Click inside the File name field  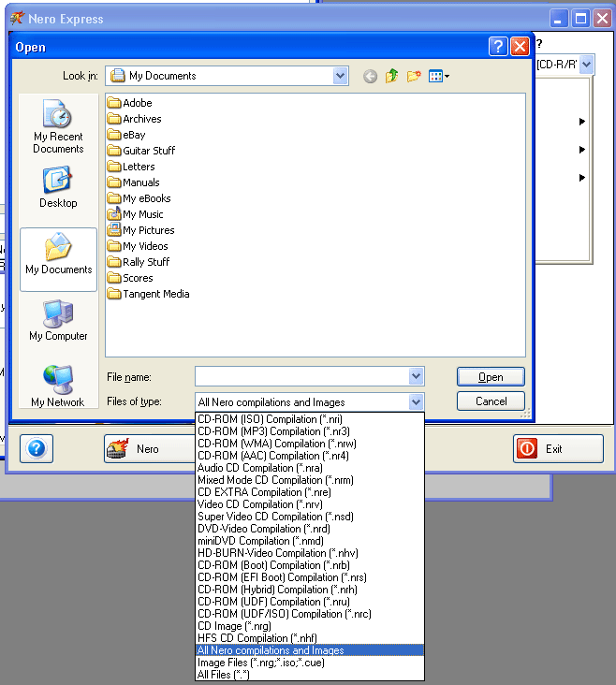[302, 376]
